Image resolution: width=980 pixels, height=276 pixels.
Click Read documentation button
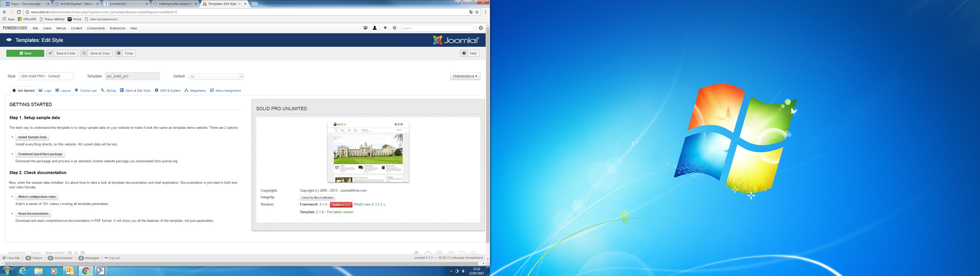(x=33, y=213)
